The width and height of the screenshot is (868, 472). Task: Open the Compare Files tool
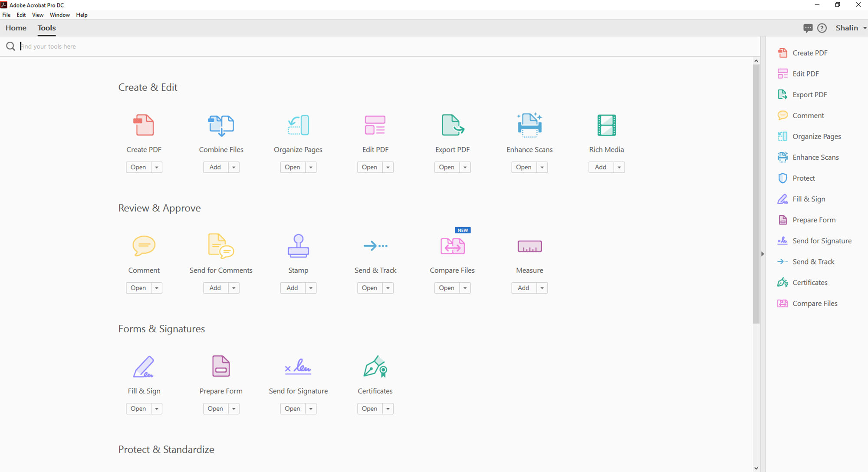pos(446,288)
